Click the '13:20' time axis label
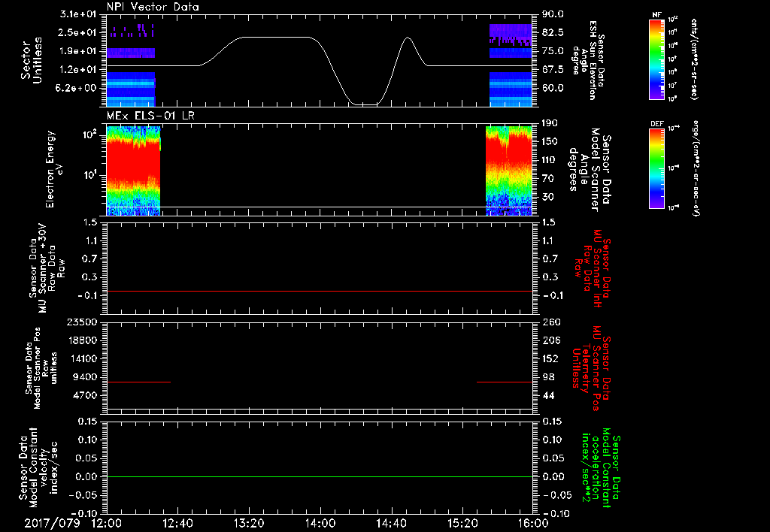This screenshot has height=532, width=770. (x=249, y=523)
